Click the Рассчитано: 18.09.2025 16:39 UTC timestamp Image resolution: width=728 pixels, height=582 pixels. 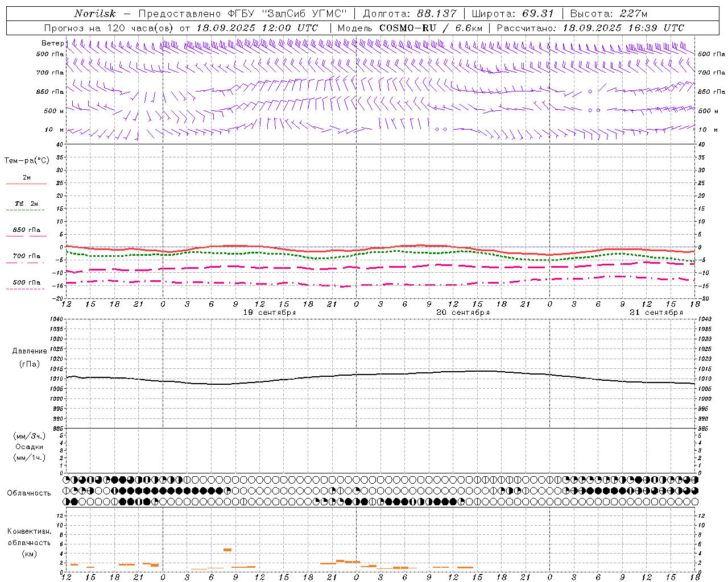[x=591, y=28]
